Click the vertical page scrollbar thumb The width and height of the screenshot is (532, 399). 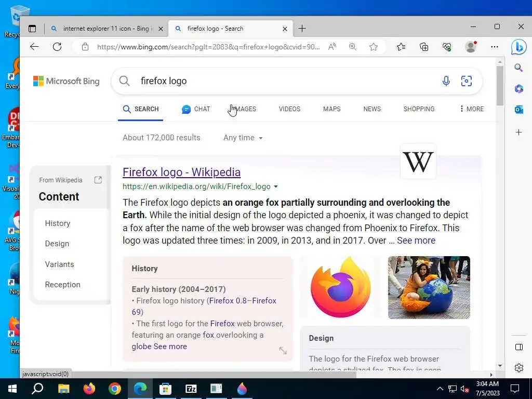[500, 86]
